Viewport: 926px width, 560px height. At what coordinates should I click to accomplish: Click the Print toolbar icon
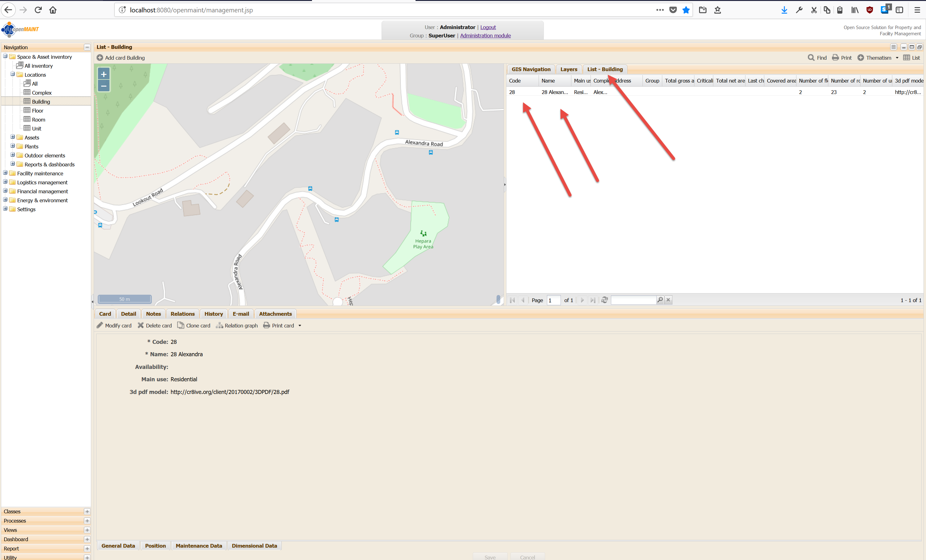[835, 58]
